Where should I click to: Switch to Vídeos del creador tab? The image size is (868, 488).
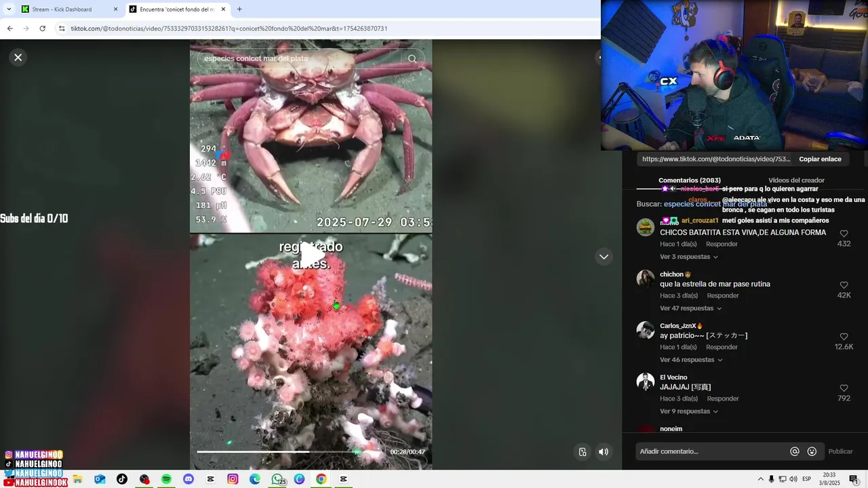point(796,180)
